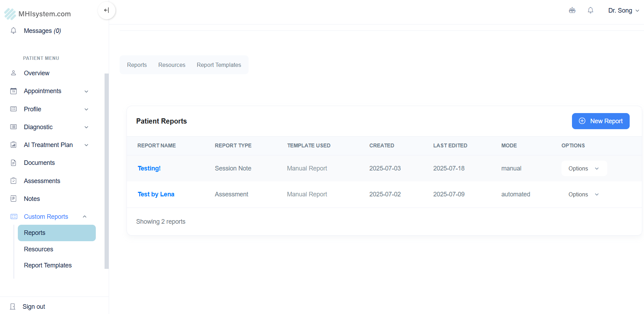Switch to the Report Templates top tab

[219, 65]
